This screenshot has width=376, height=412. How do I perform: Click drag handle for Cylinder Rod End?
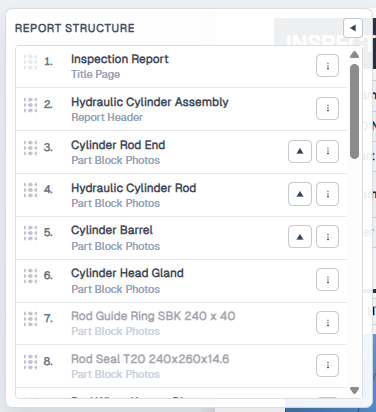[30, 148]
